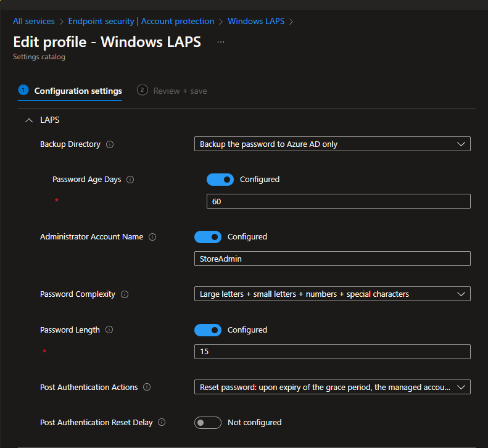This screenshot has height=448, width=488.
Task: Show info tooltip for Backup Directory
Action: pos(110,144)
